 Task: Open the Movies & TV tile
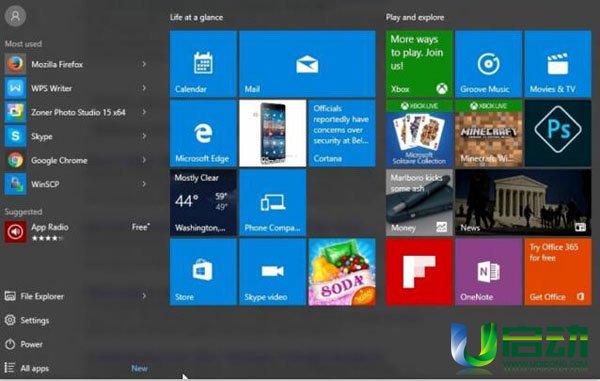coord(558,64)
